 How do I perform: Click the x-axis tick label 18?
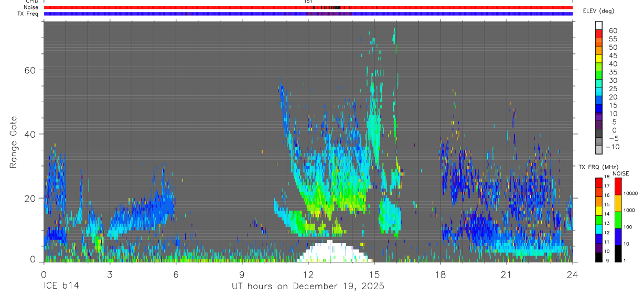click(440, 274)
